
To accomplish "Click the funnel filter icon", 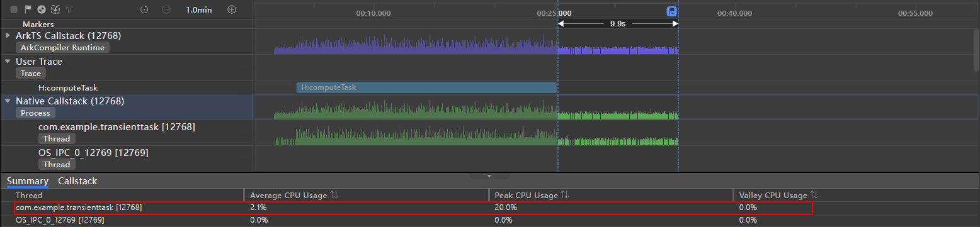I will click(x=69, y=9).
